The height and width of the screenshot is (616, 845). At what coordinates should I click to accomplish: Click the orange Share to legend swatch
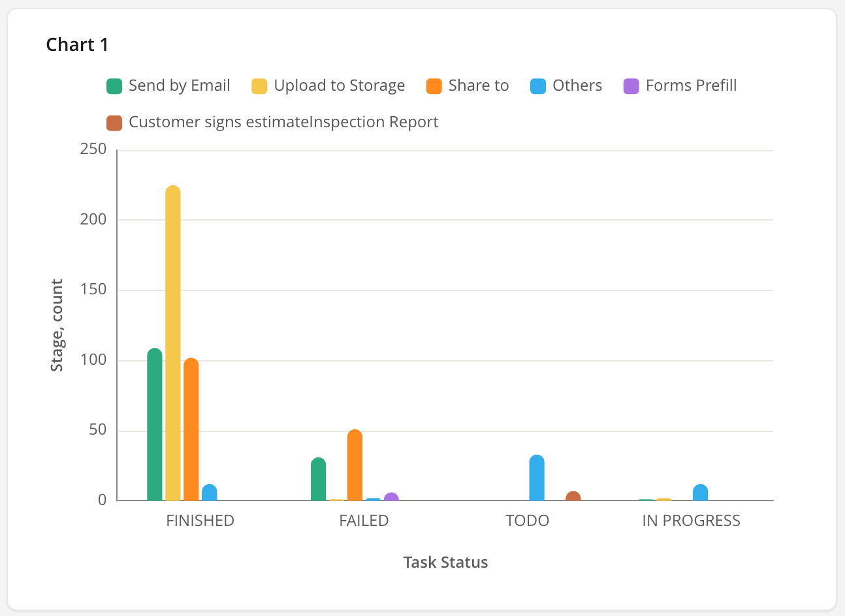click(x=434, y=86)
